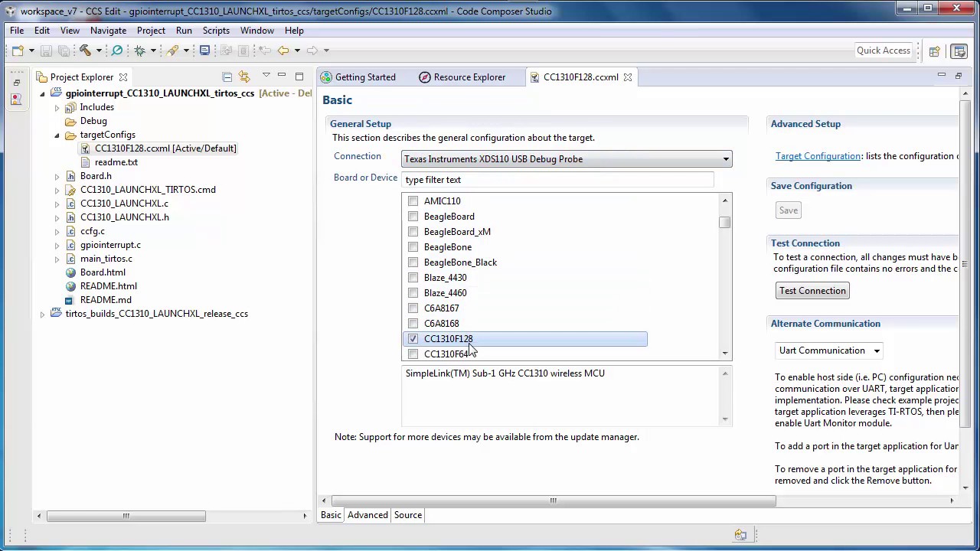Check the BeagleBoard_xM checkbox
The width and height of the screenshot is (980, 551).
(413, 232)
